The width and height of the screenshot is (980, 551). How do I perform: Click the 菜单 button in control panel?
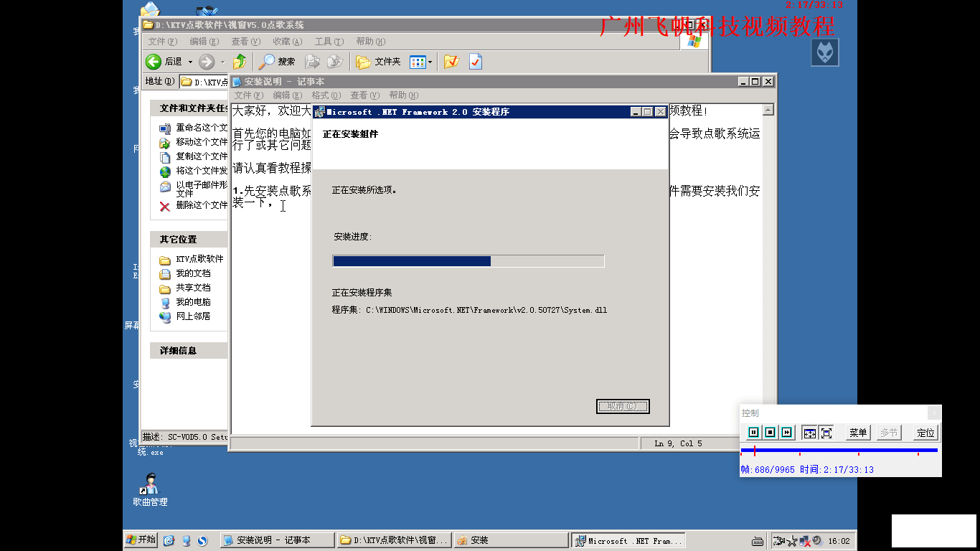(x=858, y=433)
